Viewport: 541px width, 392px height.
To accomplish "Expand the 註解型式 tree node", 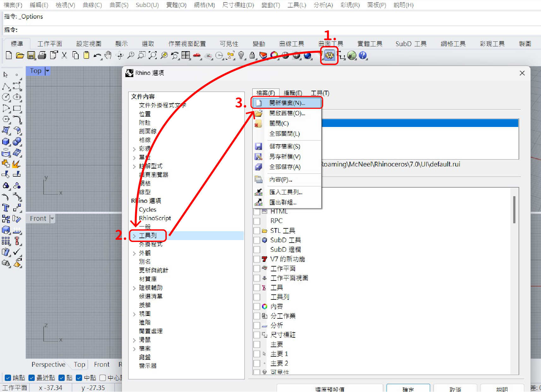I will coord(134,166).
